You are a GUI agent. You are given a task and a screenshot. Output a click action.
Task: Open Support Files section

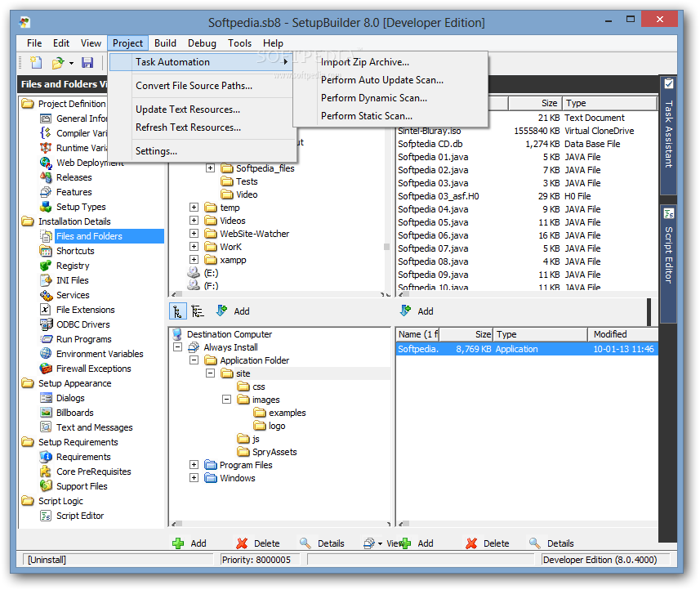tap(82, 487)
